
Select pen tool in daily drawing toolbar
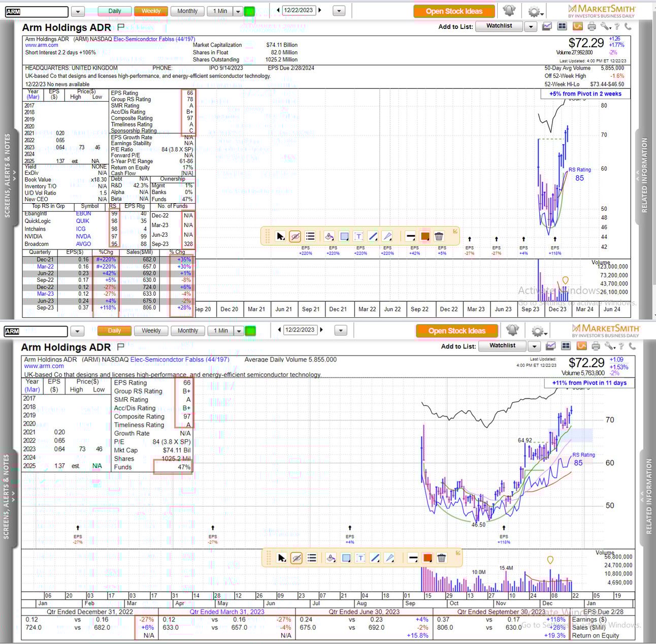coord(389,558)
